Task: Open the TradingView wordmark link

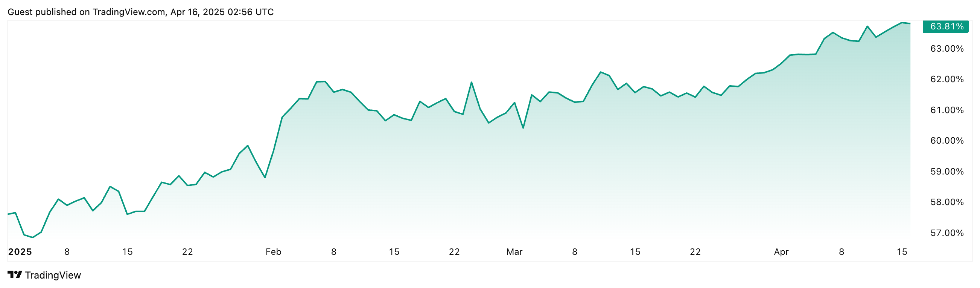Action: click(x=53, y=275)
